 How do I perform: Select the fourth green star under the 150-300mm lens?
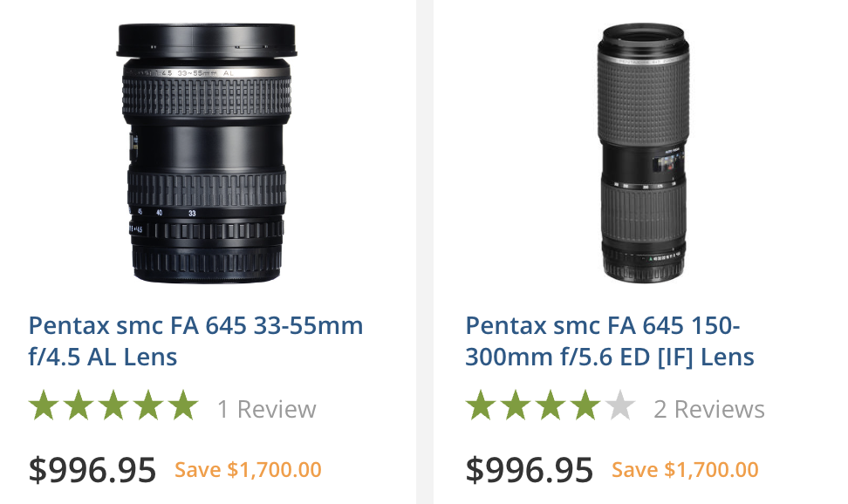coord(585,406)
